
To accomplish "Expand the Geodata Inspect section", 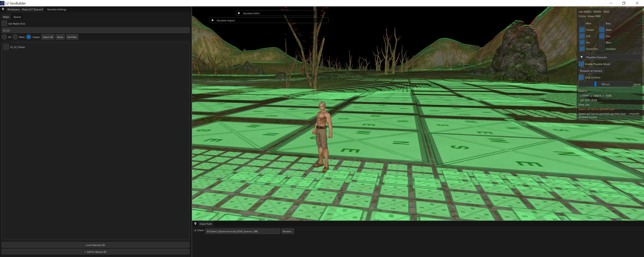I will (x=212, y=20).
